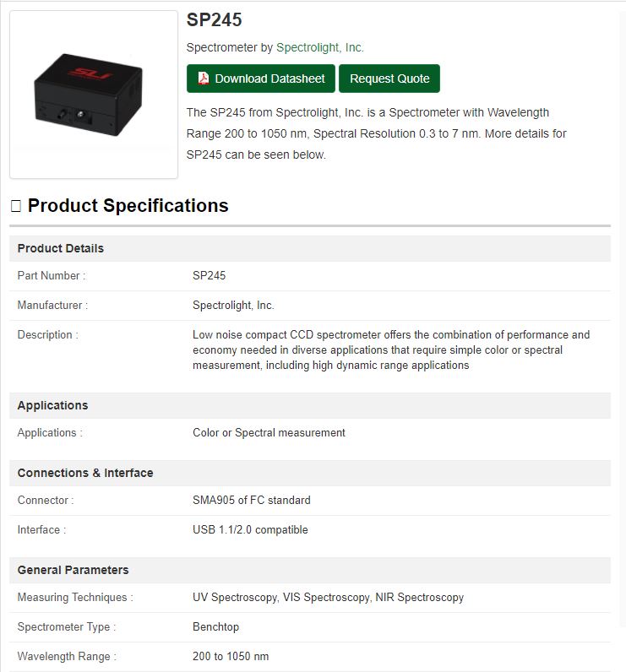Click the Manufacturer value Spectrolight, Inc.
The height and width of the screenshot is (672, 626).
(233, 305)
